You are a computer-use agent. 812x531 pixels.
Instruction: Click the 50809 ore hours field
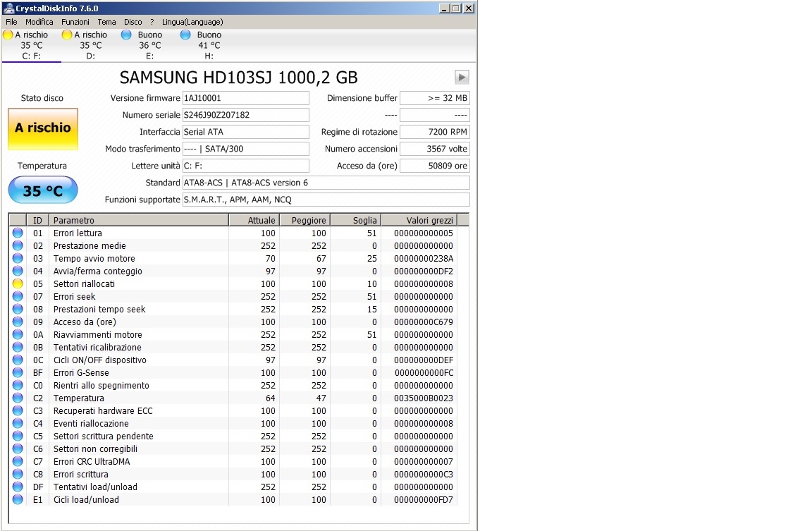pyautogui.click(x=435, y=166)
